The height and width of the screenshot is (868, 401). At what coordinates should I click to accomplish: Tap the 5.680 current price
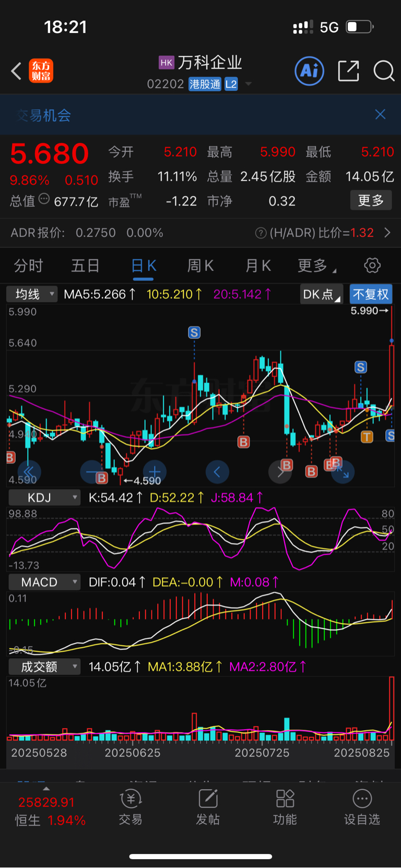coord(50,153)
